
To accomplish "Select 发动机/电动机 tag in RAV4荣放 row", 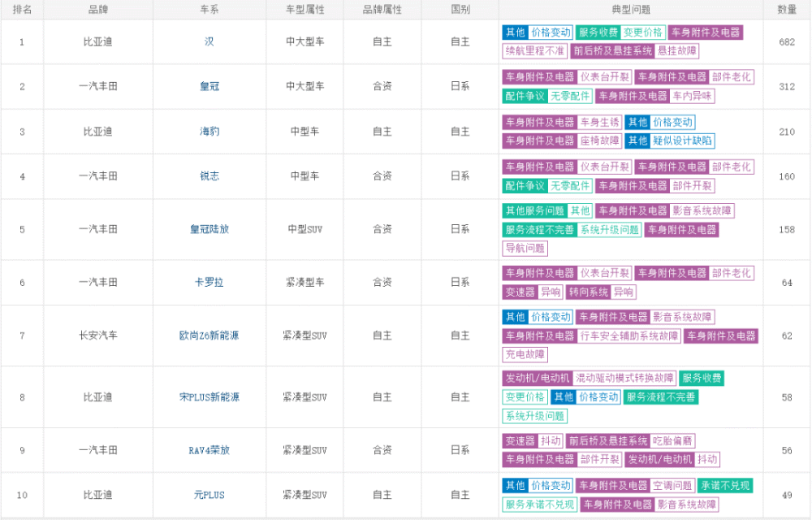I will click(x=659, y=459).
